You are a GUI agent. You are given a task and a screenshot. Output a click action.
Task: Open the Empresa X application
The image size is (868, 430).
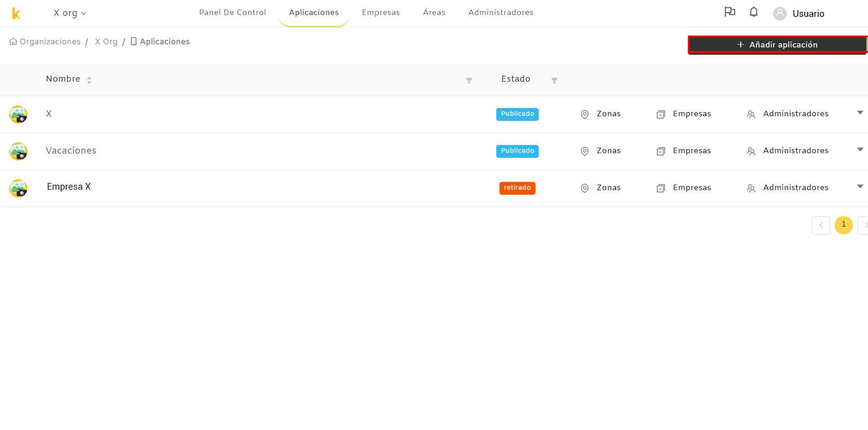point(69,187)
